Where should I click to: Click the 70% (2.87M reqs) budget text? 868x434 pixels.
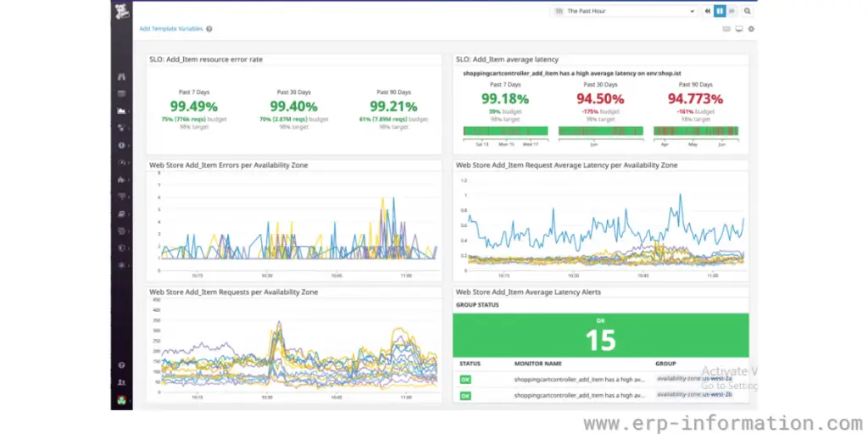(x=293, y=119)
